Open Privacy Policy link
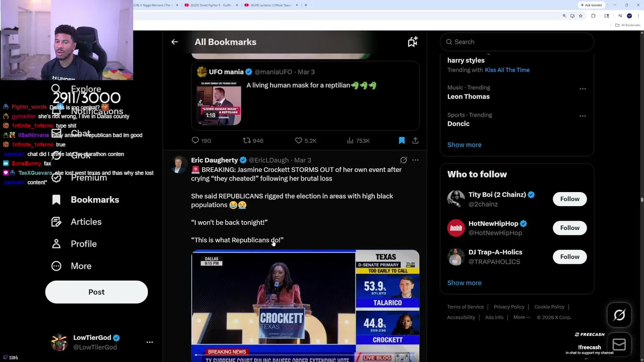Screen dimensions: 644x362 [x=509, y=307]
